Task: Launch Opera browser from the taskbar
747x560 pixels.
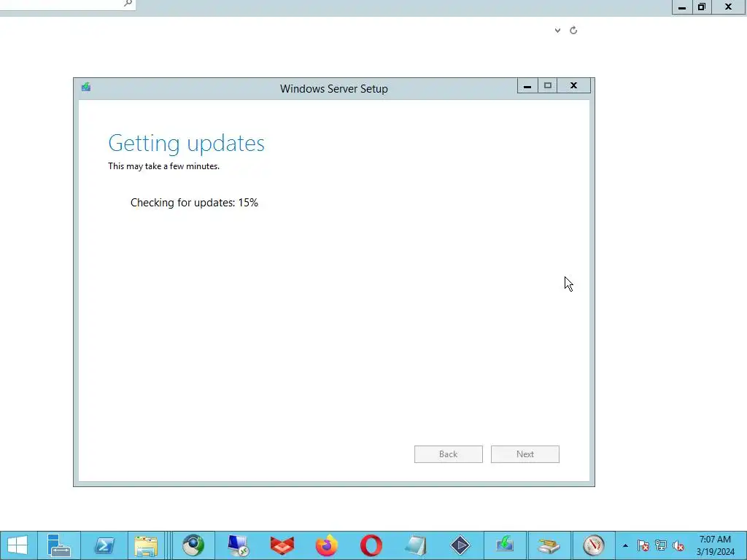Action: click(371, 545)
